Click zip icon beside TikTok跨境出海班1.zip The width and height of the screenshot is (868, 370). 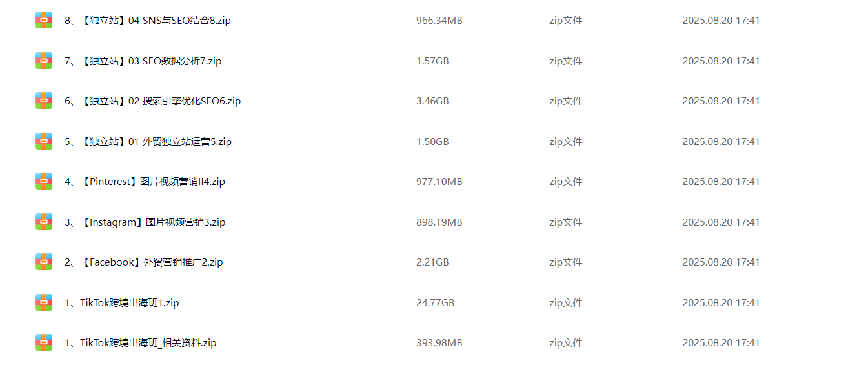pos(44,303)
